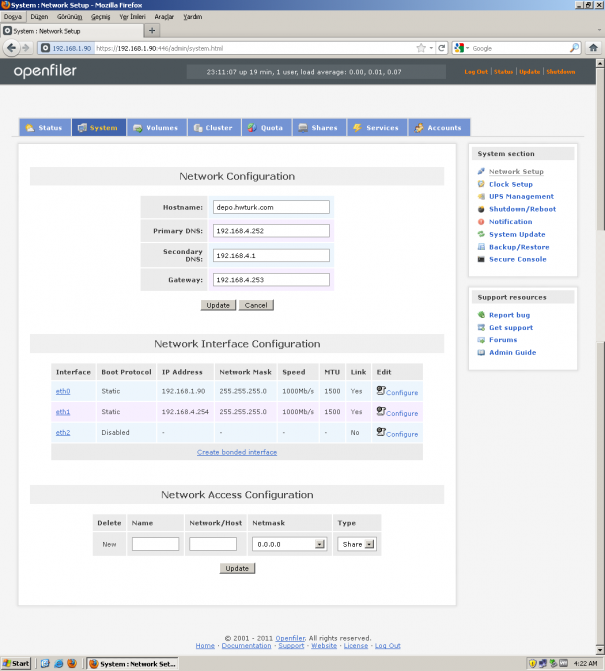The image size is (605, 671).
Task: Open the Yer İmleri menu
Action: click(132, 17)
